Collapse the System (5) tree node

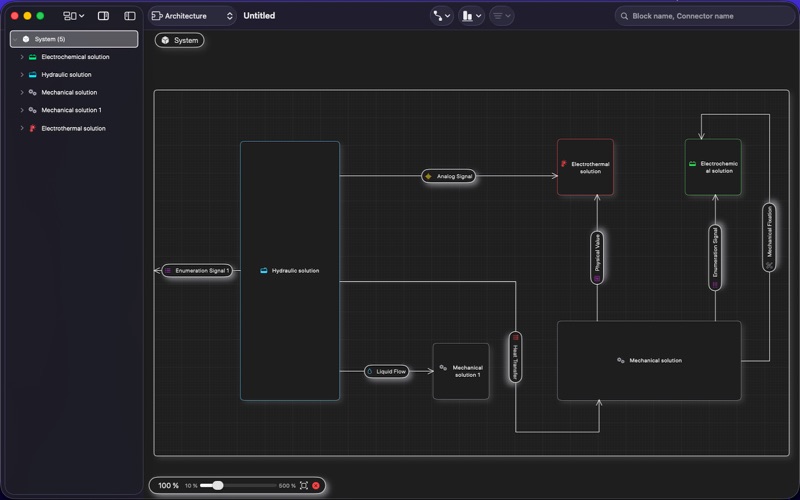[16, 39]
